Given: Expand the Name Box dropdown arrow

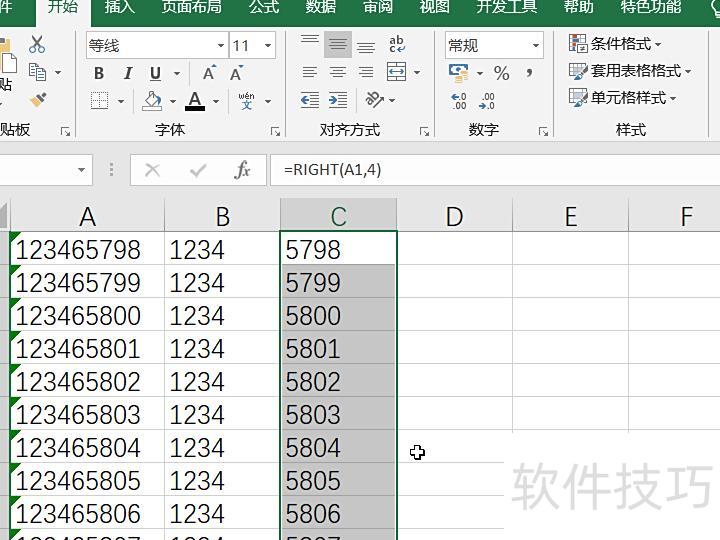Looking at the screenshot, I should 81,170.
